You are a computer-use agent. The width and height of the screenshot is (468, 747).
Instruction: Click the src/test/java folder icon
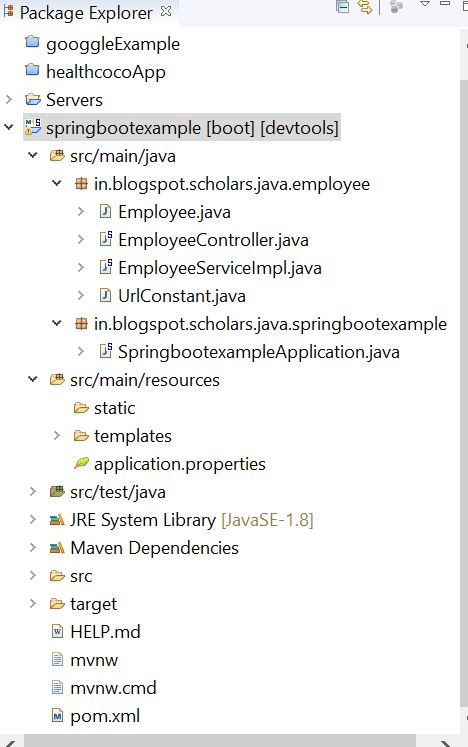coord(57,492)
